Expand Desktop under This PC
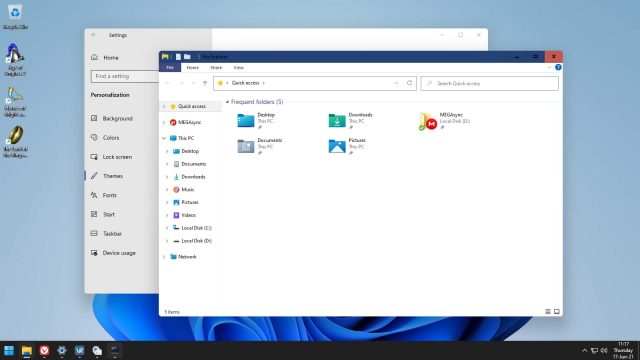640x360 pixels. coord(167,151)
